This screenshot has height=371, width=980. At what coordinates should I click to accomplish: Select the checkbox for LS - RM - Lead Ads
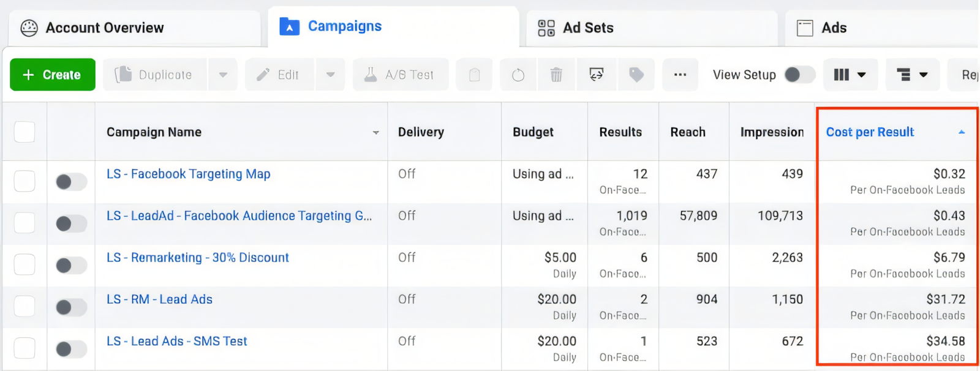click(24, 306)
